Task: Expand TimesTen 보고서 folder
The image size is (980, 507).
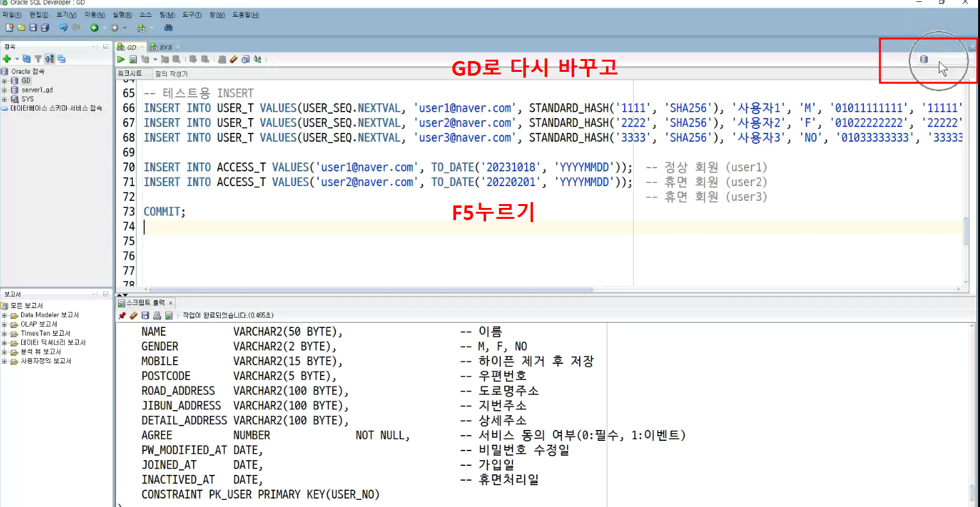Action: click(x=4, y=334)
